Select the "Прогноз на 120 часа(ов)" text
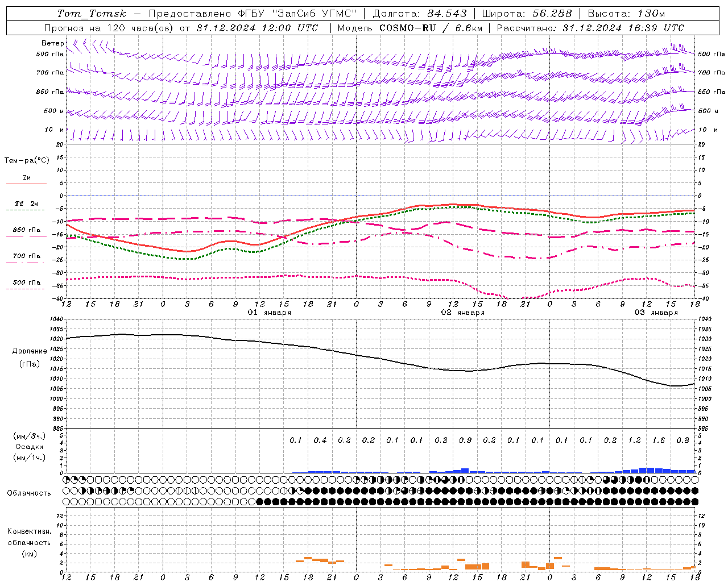Screen dimensions: 728x582 109,28
